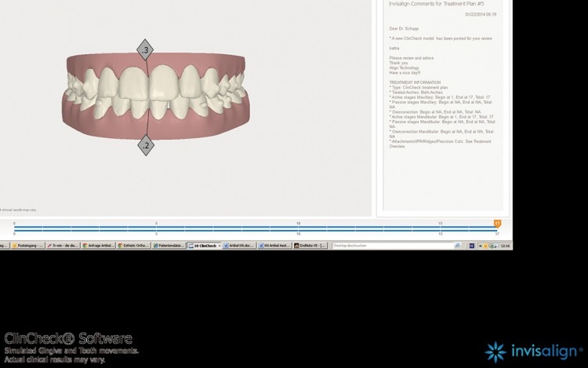Switch to Esthetic Ortho Chrome window
588x368 pixels.
click(x=133, y=246)
